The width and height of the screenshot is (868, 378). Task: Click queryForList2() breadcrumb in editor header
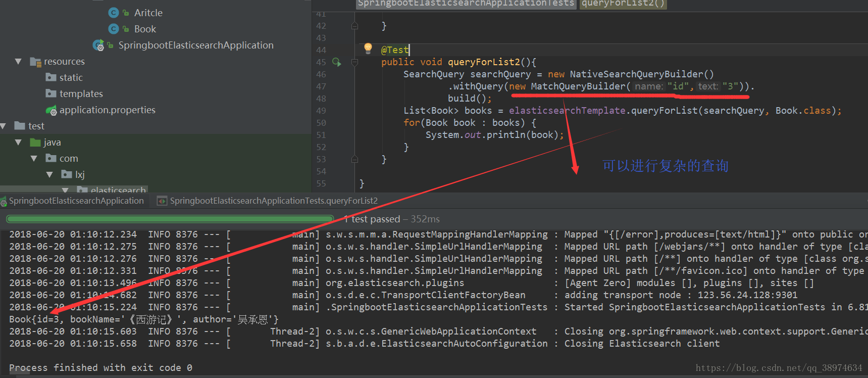click(x=623, y=4)
